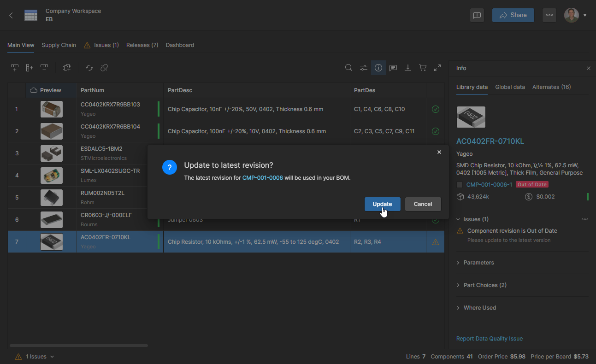The width and height of the screenshot is (596, 364).
Task: Click the expand fullscreen icon
Action: (x=437, y=68)
